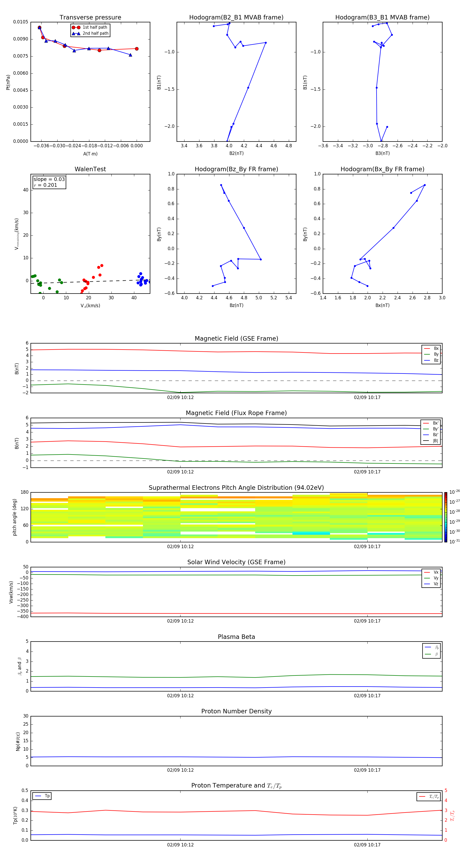Click the "Pt(nPa)" y-axis label
Viewport: 473px width, 868px height.
pos(8,82)
